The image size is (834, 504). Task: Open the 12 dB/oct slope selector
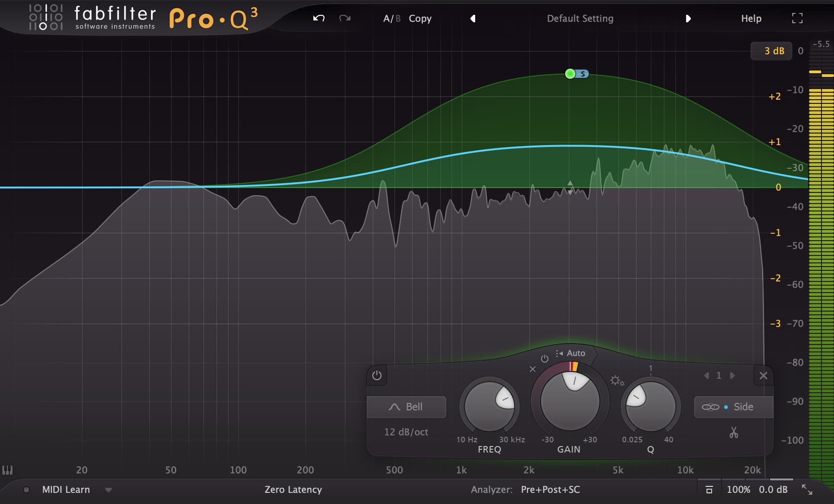click(406, 432)
